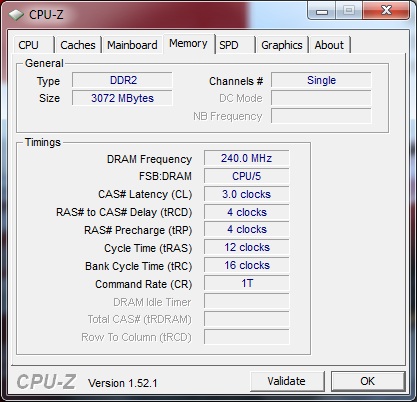Open the Caches tab
Screen dimensions: 417x402
[78, 45]
